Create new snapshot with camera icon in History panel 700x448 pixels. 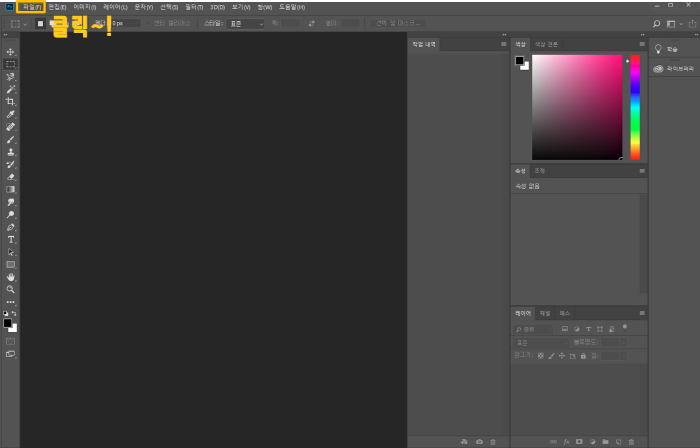pyautogui.click(x=479, y=442)
